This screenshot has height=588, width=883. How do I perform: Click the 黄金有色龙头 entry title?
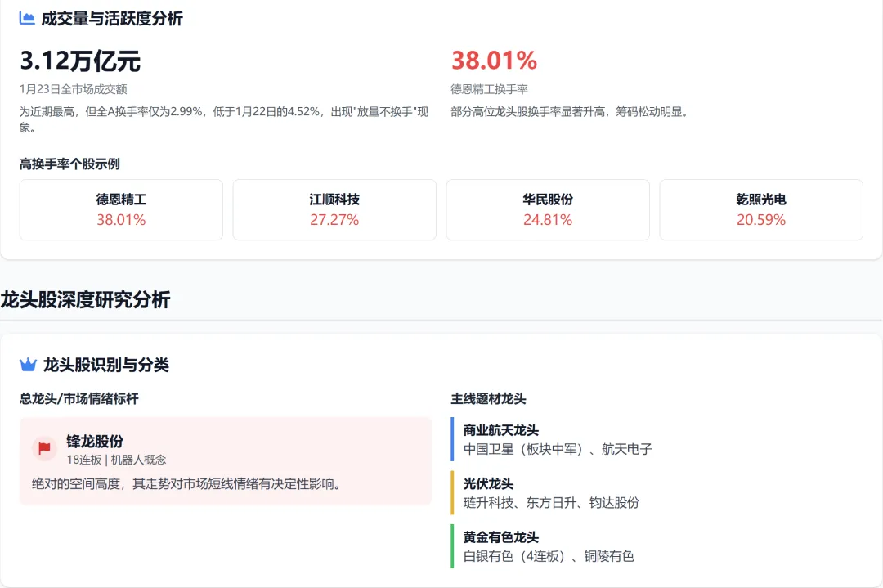(x=500, y=537)
